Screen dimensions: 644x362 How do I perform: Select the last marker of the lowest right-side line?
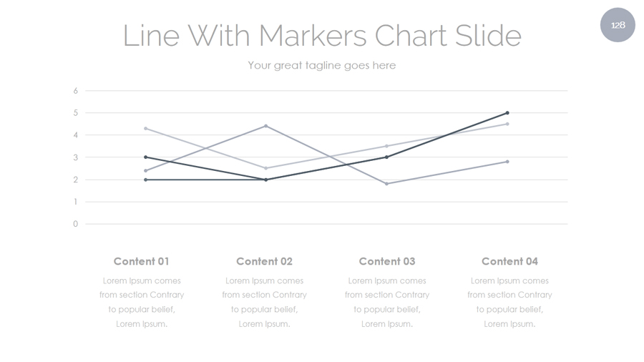507,162
